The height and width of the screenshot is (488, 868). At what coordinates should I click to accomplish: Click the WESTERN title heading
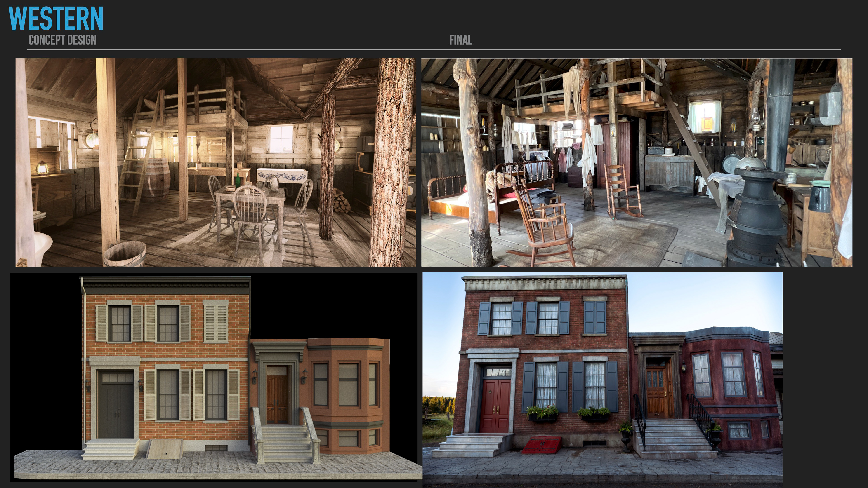(56, 19)
